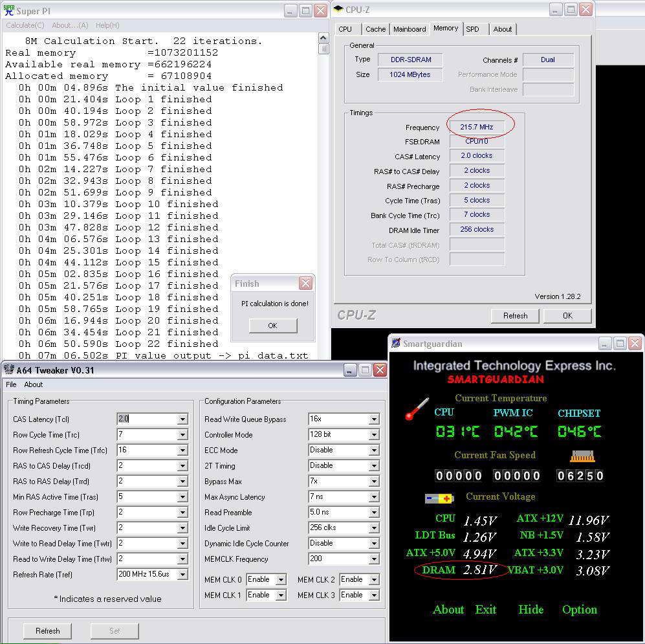Click the Refresh button in CPU-Z

(515, 316)
